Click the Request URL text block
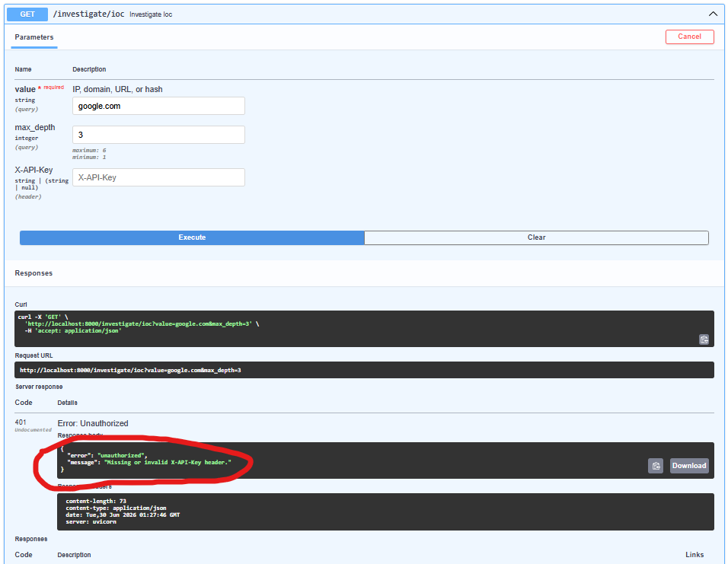This screenshot has height=564, width=728. [364, 370]
